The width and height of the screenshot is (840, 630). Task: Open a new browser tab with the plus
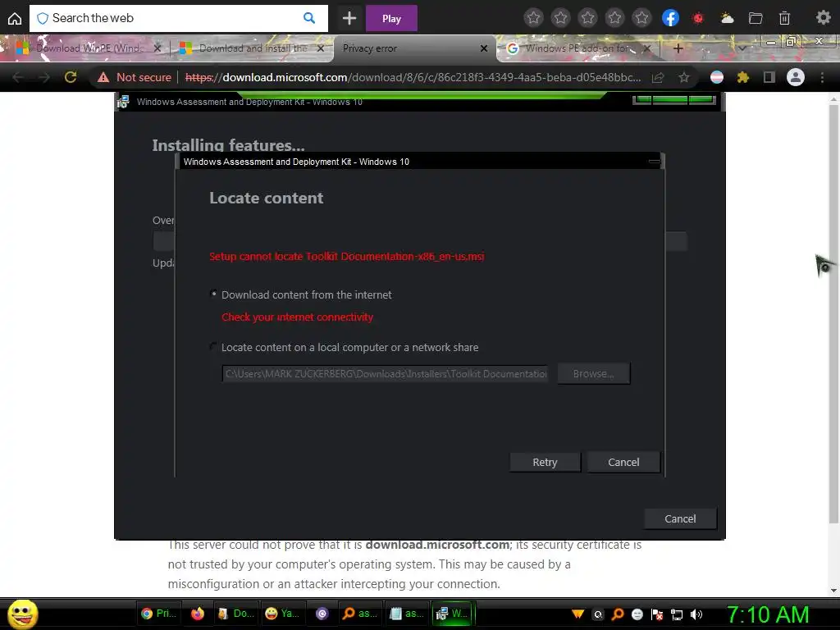coord(678,48)
